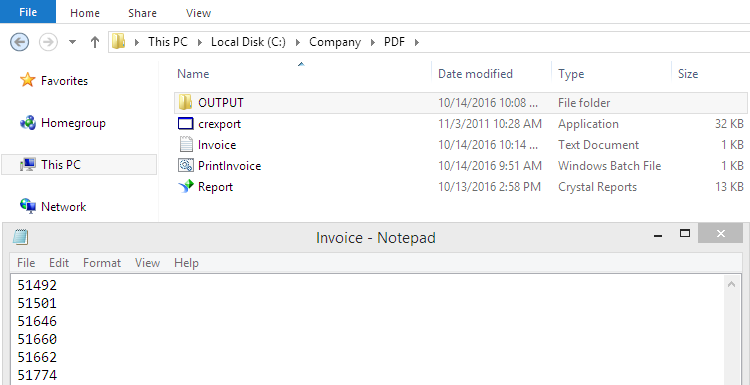Select the OUTPUT folder name
Screen dimensions: 750x385
click(221, 102)
